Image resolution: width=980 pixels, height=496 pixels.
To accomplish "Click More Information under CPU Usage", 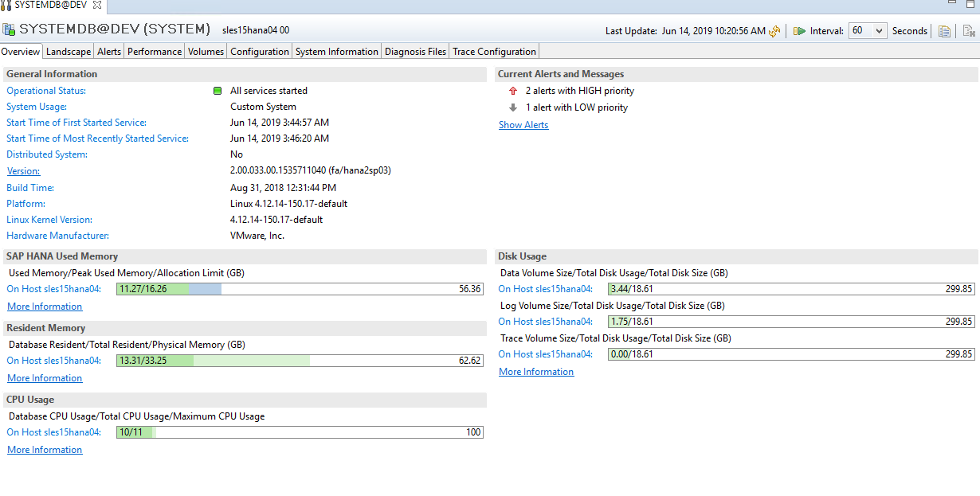I will click(x=45, y=450).
